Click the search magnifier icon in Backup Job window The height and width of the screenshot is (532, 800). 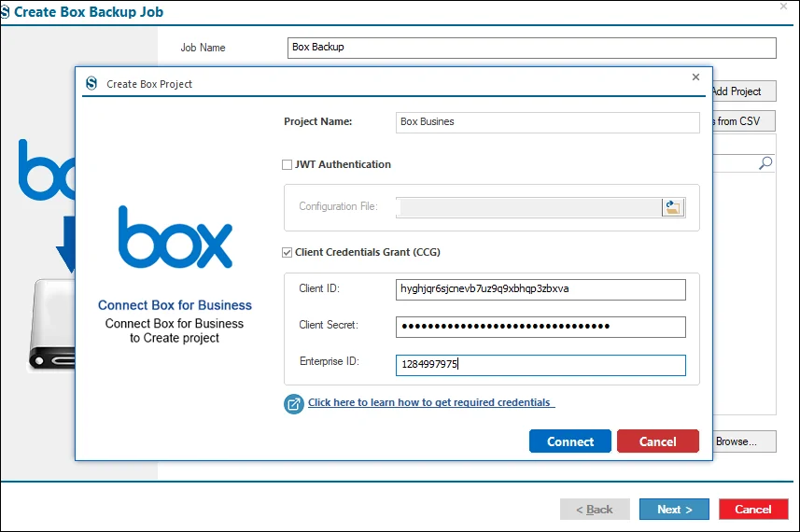765,163
